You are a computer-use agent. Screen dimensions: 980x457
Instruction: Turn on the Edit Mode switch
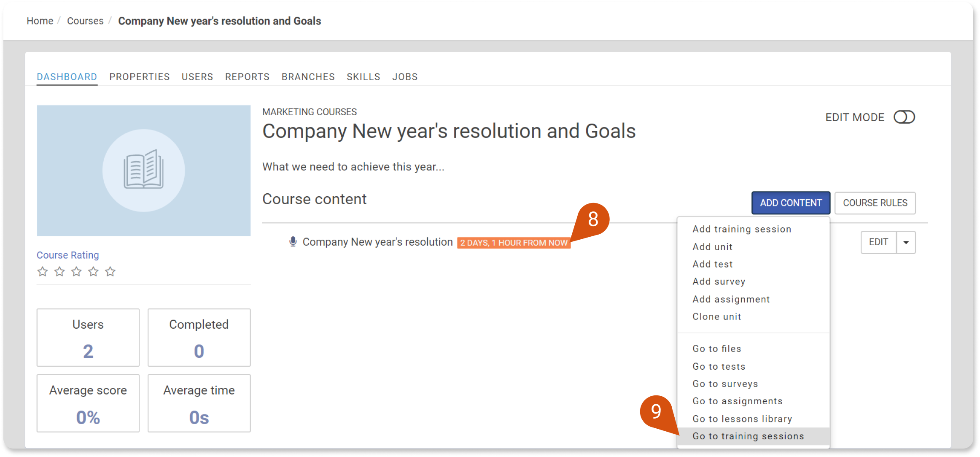click(904, 117)
